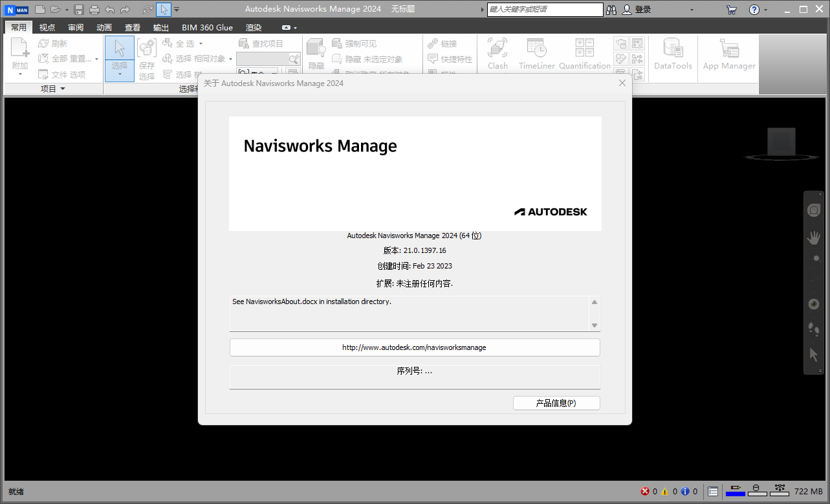The width and height of the screenshot is (830, 504).
Task: Open the autodesk.com/navisworksmanage link button
Action: 415,347
